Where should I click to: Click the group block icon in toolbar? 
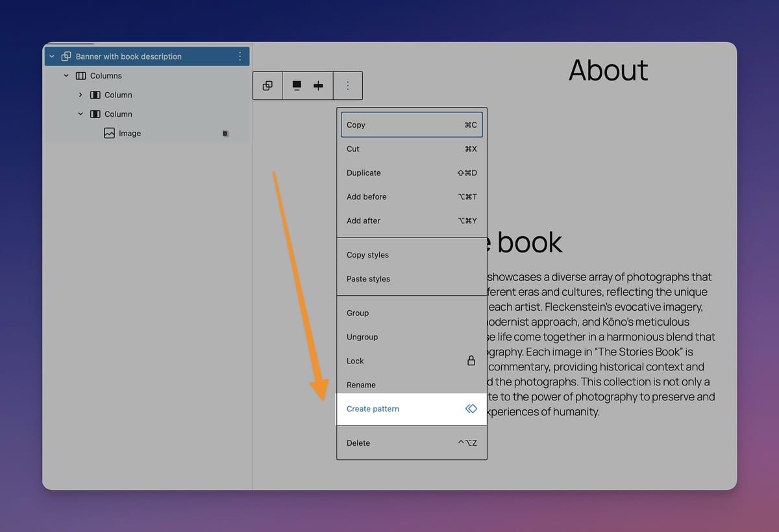[x=267, y=86]
